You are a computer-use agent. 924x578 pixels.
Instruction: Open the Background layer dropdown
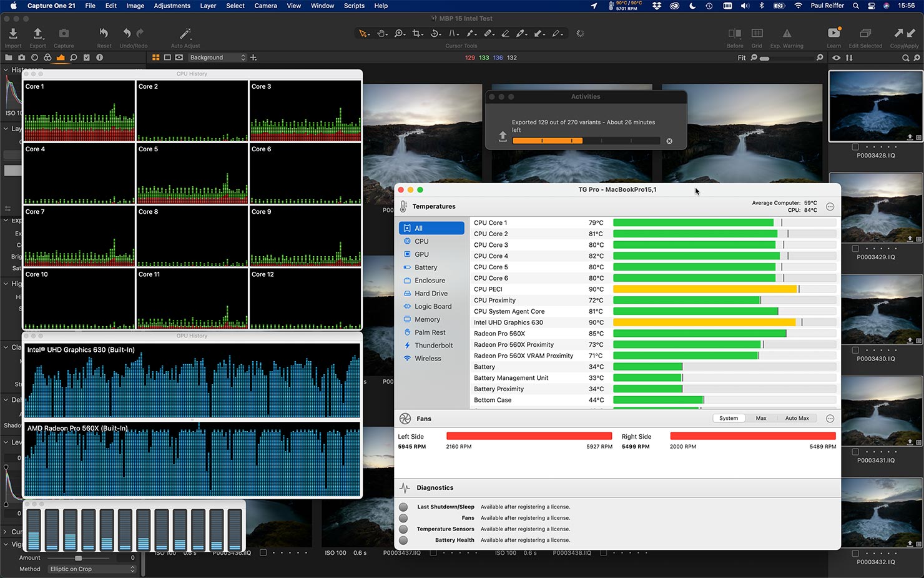217,57
